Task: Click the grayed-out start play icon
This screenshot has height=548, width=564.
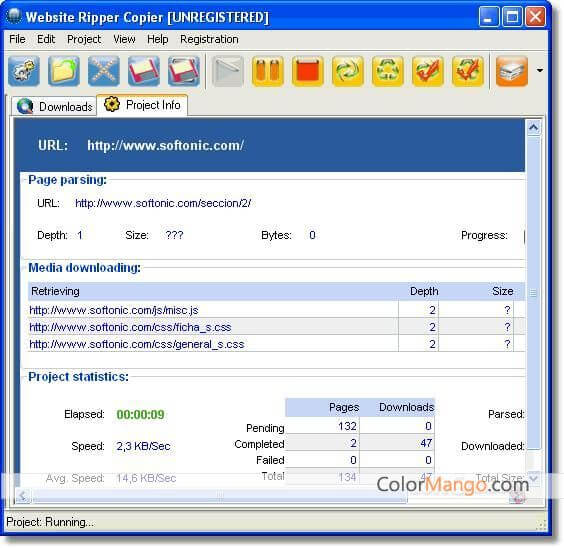Action: coord(228,71)
